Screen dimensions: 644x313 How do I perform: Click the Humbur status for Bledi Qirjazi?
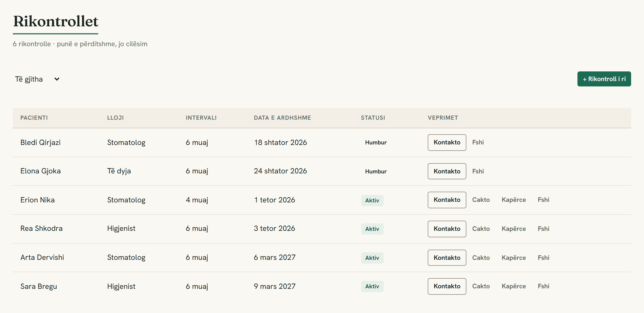tap(376, 143)
